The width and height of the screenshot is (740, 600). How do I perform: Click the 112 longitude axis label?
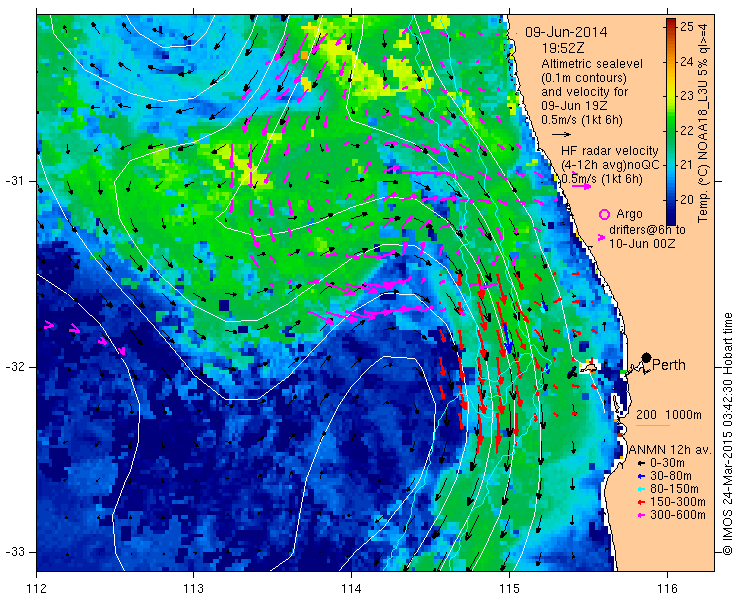(x=36, y=589)
